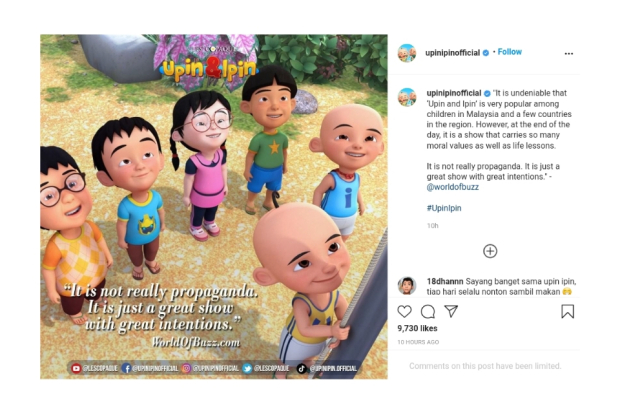Load more comments with plus circle
Screen dimensions: 620x413
click(x=490, y=251)
